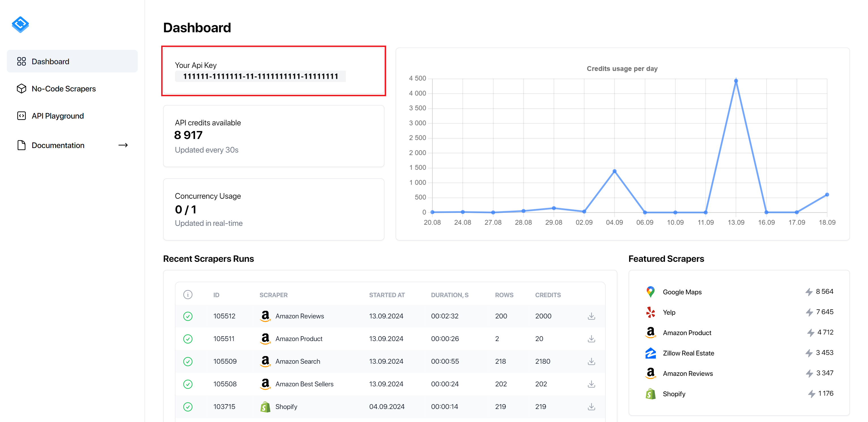Click the success status icon for run 105511

tap(188, 339)
